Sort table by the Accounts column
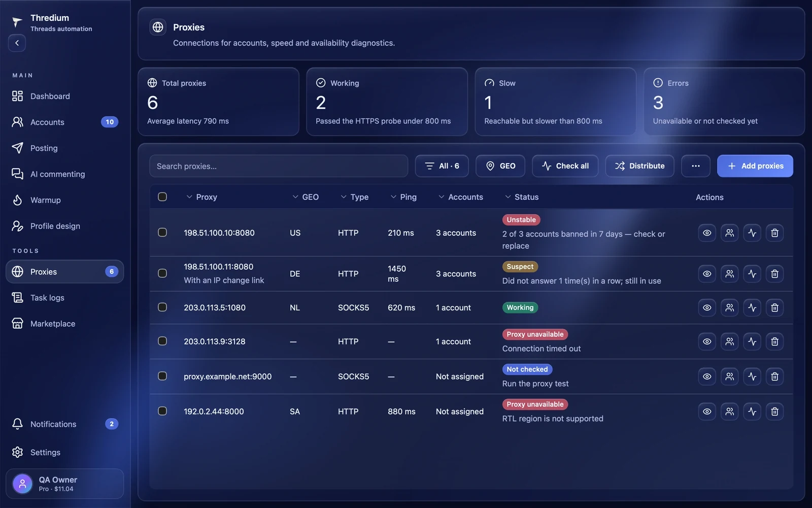Image resolution: width=812 pixels, height=508 pixels. (461, 197)
